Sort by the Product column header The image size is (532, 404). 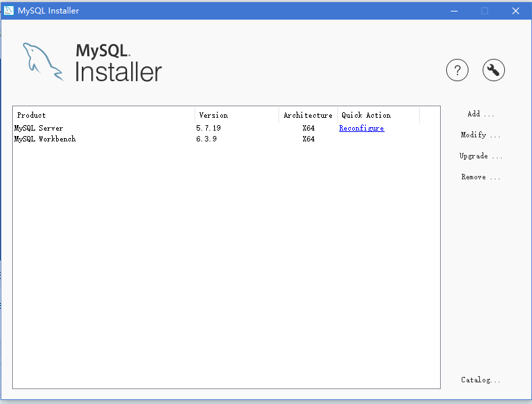coord(104,115)
